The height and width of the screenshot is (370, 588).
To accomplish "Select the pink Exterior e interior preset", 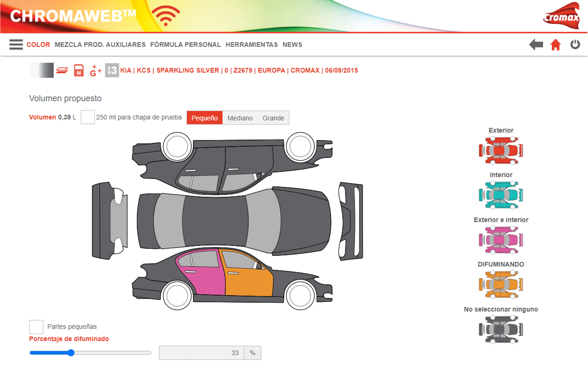I will pyautogui.click(x=501, y=240).
